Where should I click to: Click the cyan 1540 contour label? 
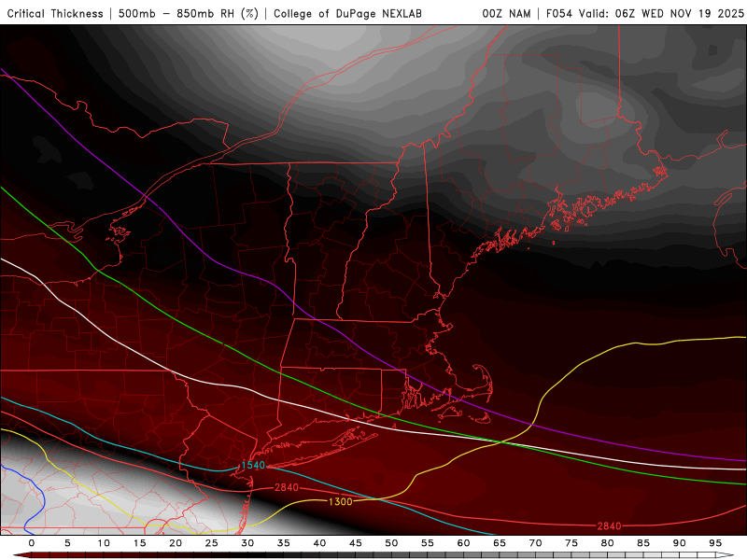pos(253,465)
